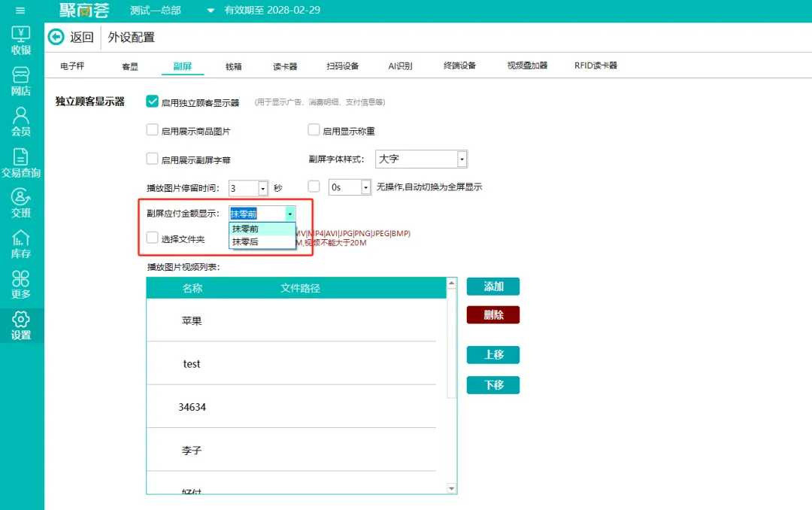Enable 启用展示商品图片 checkbox

152,129
